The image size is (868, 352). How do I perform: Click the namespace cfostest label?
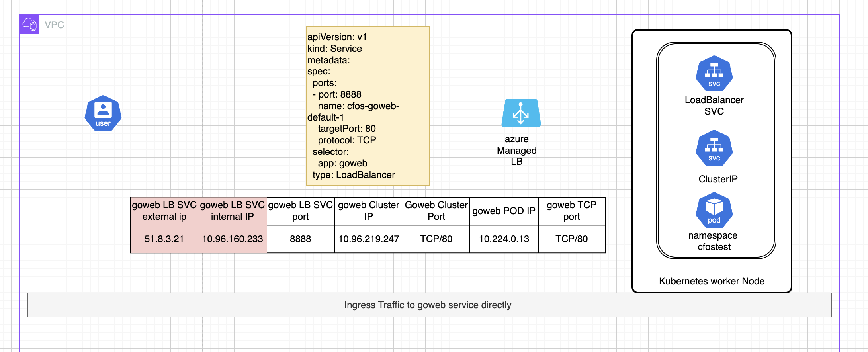tap(714, 241)
